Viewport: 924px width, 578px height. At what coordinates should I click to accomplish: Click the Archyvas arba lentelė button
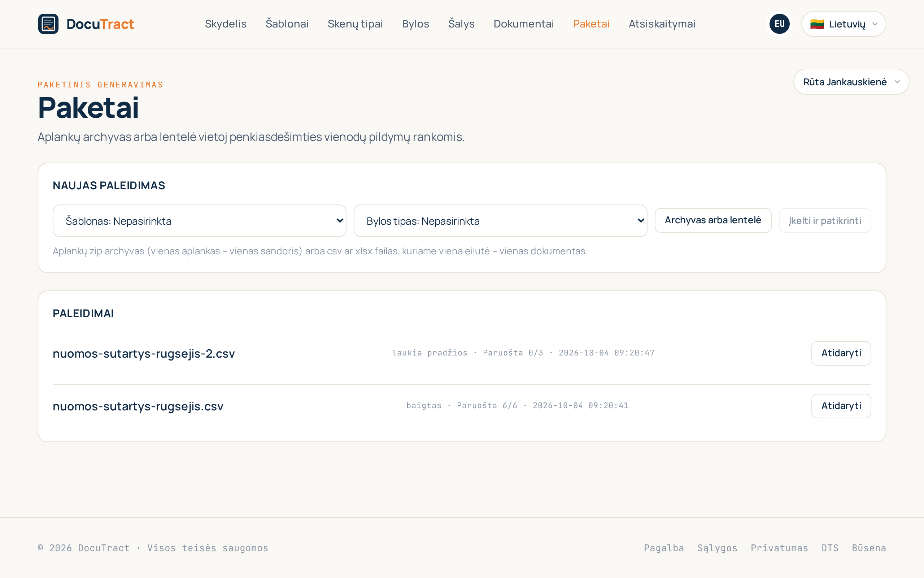(713, 220)
